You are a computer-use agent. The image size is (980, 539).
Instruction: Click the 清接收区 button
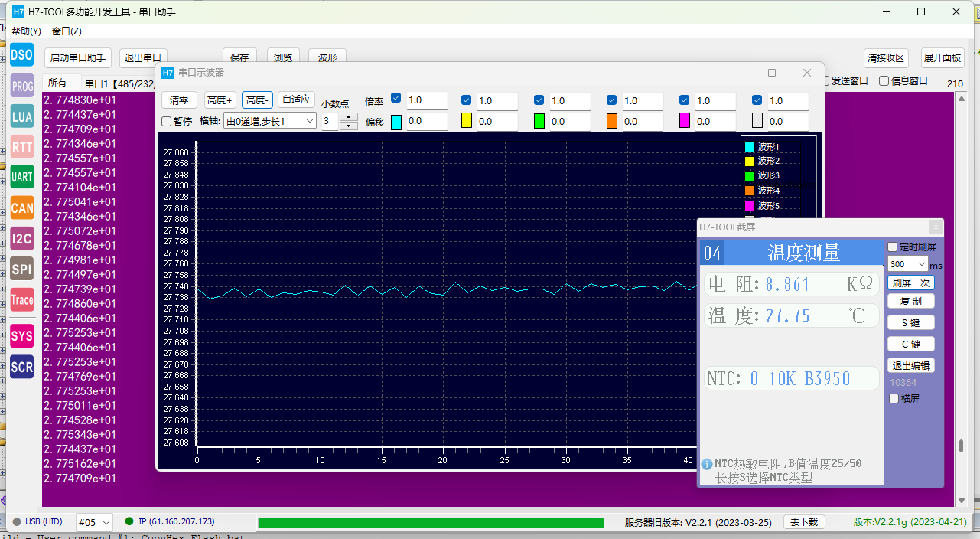click(886, 58)
